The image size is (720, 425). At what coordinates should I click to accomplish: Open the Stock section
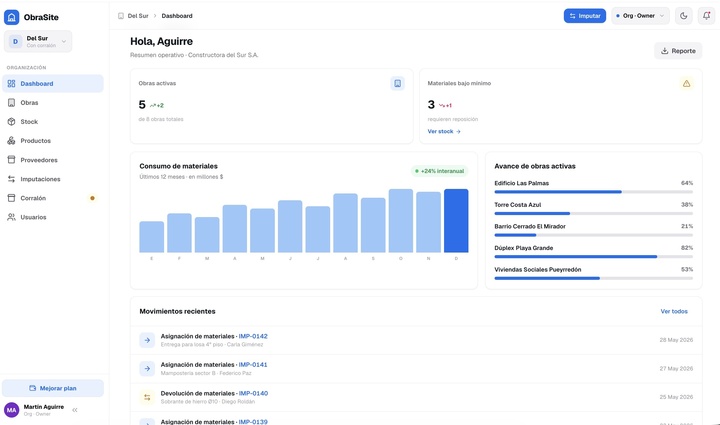tap(53, 122)
